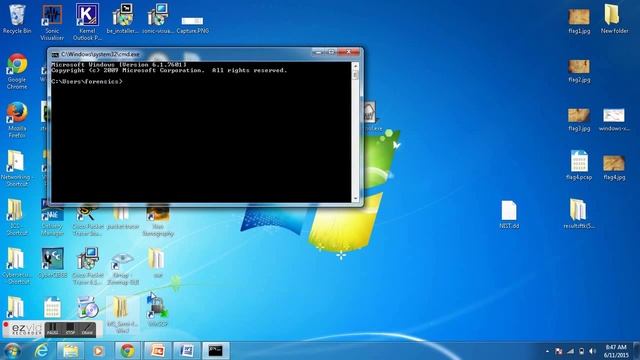Click the cmd window scrollbar thumb
This screenshot has width=640, height=360.
355,75
